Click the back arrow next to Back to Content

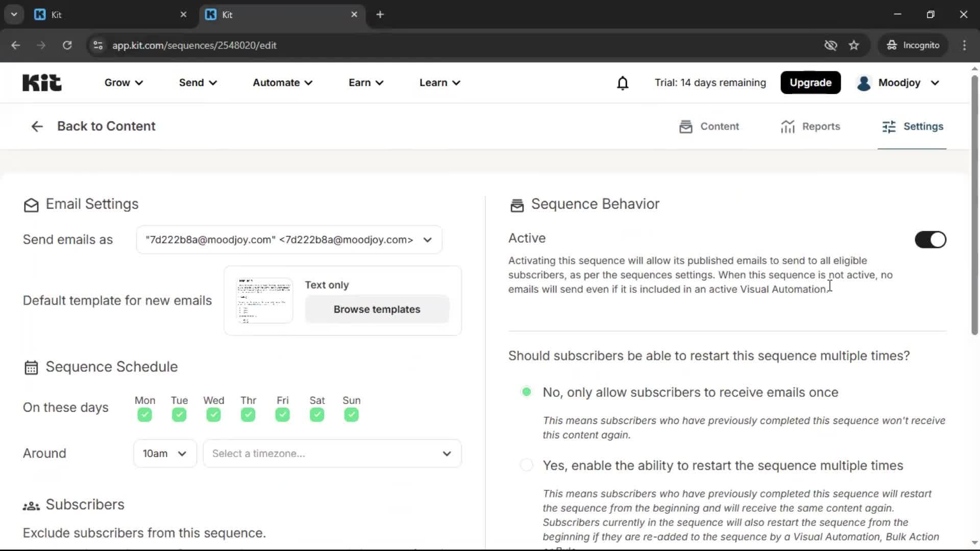coord(36,126)
